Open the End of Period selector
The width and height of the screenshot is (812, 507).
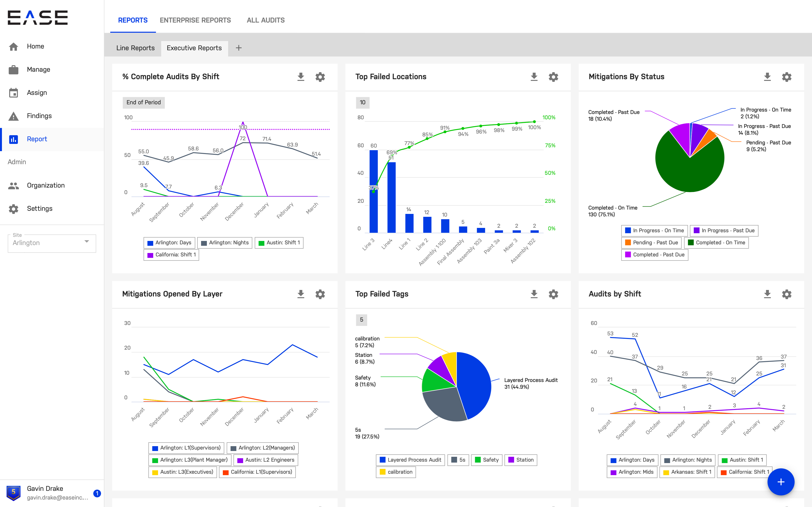coord(144,102)
